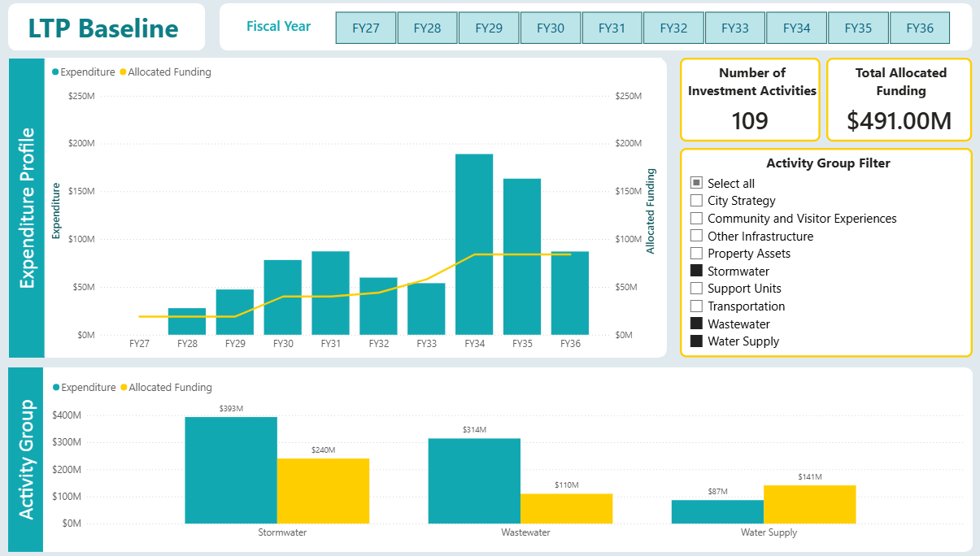Open the Number of Investment Activities card

pos(750,99)
